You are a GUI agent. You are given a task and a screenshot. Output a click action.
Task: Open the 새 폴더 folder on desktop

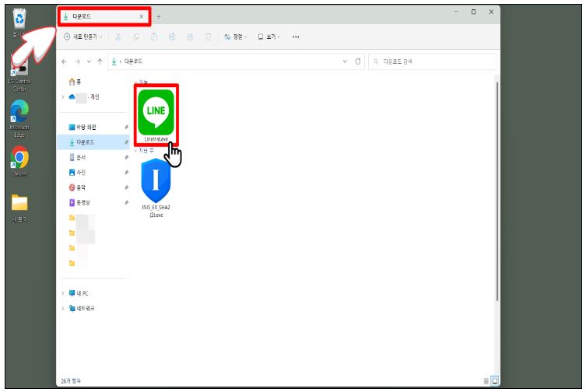(19, 208)
